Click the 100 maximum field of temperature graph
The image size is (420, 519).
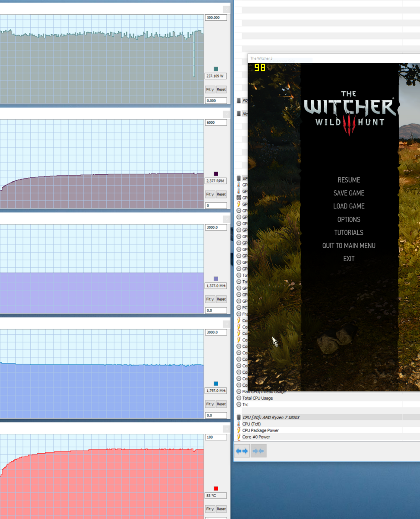coord(216,437)
